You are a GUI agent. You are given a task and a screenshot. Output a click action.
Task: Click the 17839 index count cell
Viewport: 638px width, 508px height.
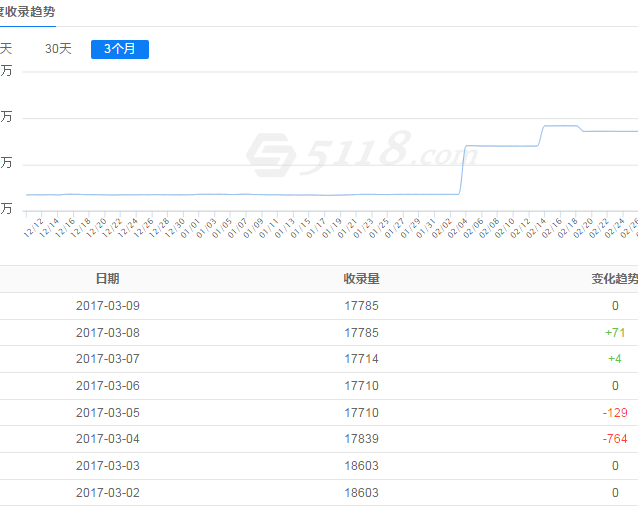[361, 439]
